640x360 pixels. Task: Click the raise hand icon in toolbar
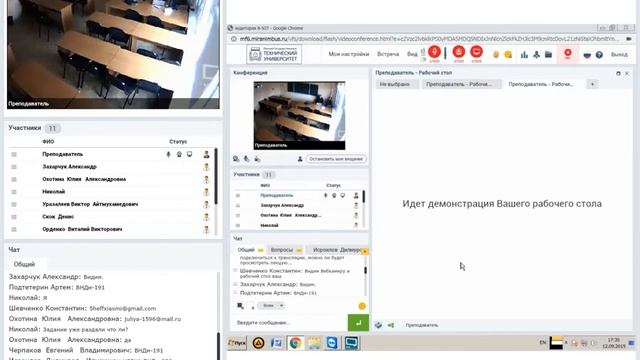(496, 55)
